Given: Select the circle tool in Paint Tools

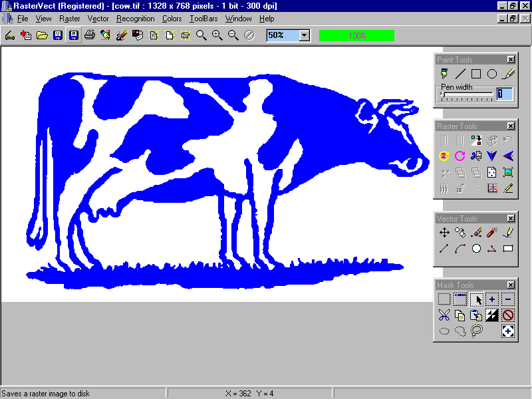Looking at the screenshot, I should pos(492,74).
